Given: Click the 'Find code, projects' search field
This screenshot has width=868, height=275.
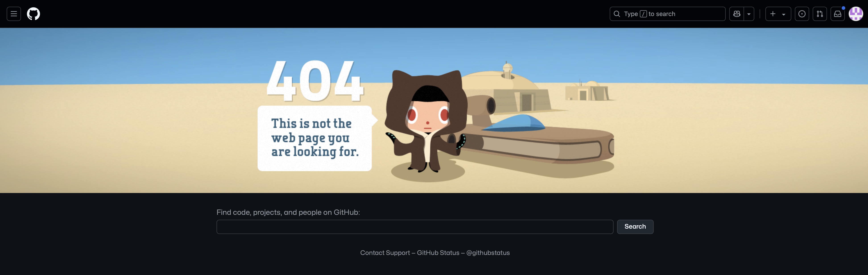Looking at the screenshot, I should pos(414,227).
